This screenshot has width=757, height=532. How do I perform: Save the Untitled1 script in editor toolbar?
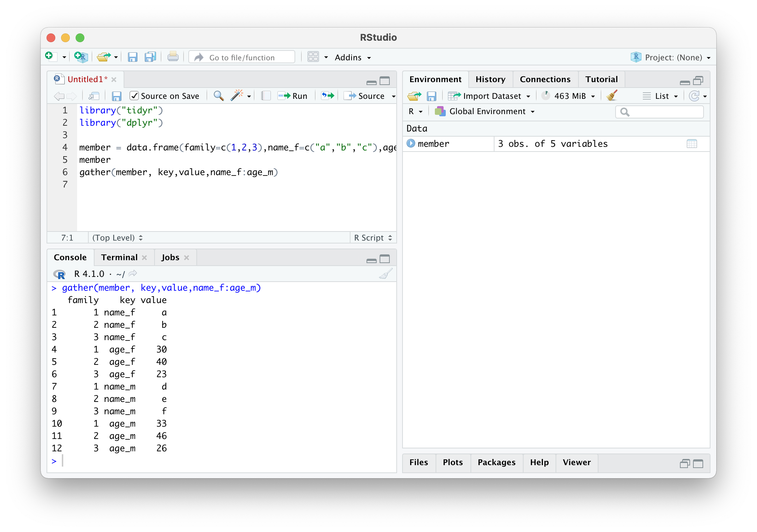[x=116, y=96]
